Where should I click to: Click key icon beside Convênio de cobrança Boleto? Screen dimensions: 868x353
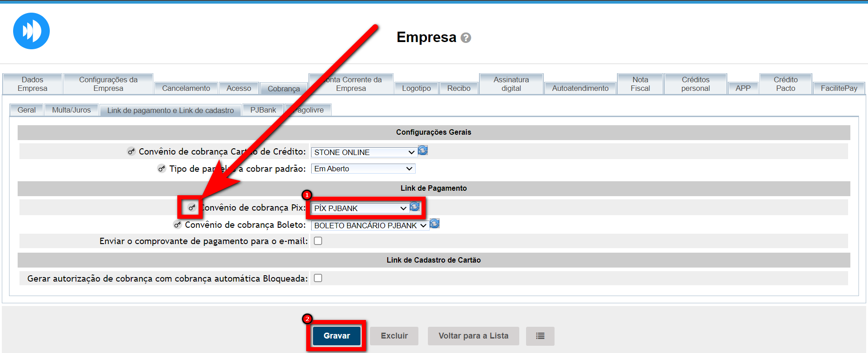(177, 225)
